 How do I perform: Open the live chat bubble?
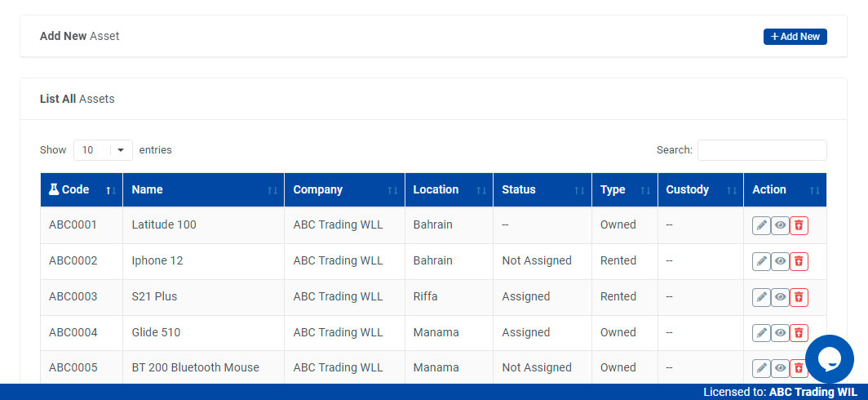pos(829,359)
